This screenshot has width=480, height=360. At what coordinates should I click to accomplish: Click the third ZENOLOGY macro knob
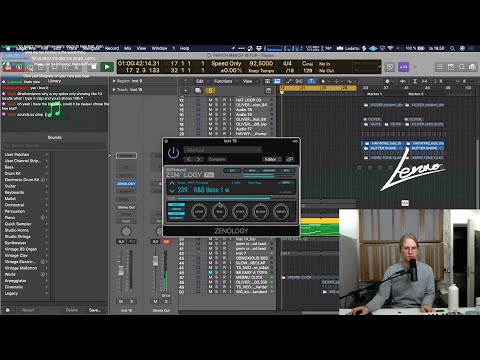click(240, 212)
